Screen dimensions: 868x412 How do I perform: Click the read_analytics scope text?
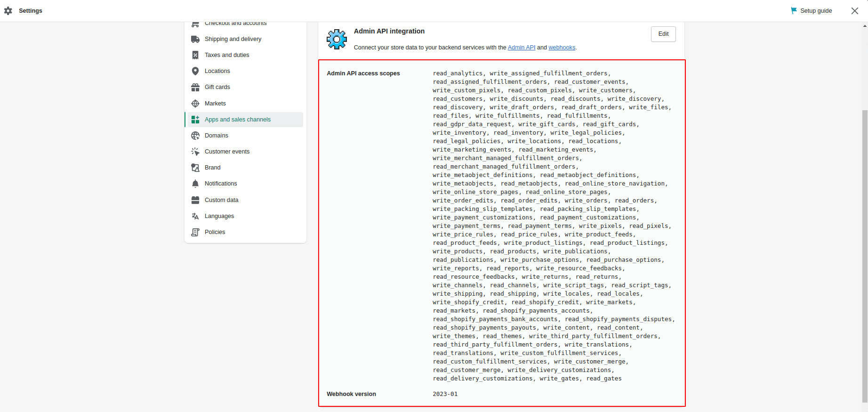pos(458,73)
